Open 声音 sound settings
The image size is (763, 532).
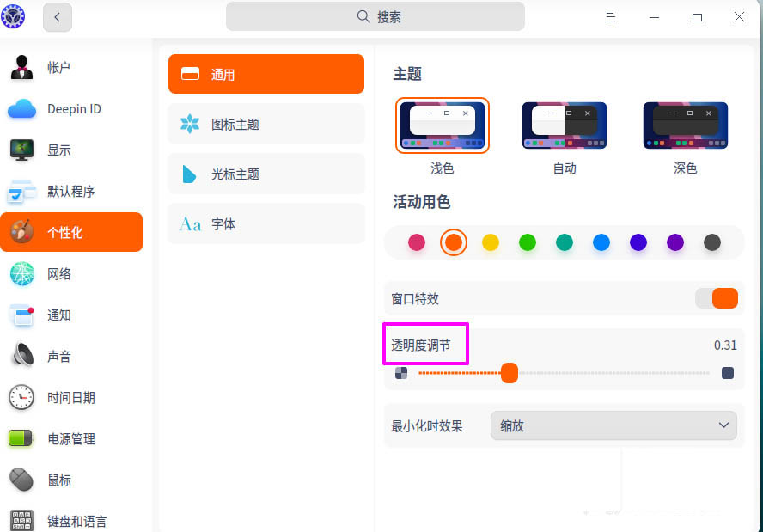(x=58, y=356)
